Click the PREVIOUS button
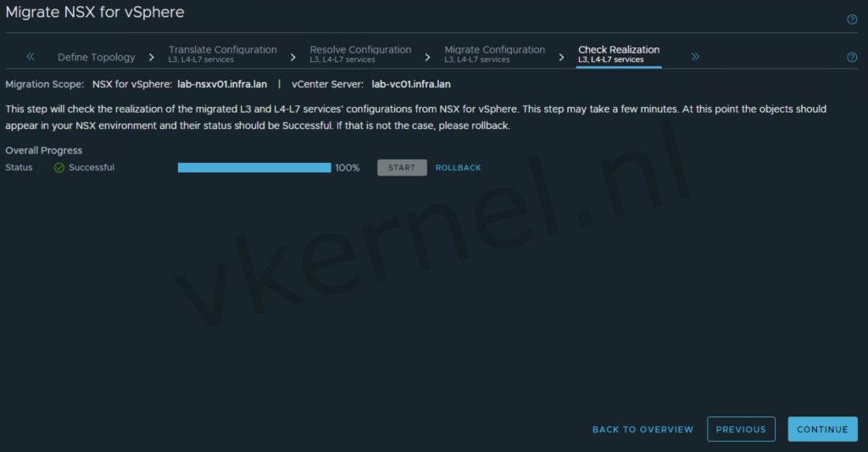868x452 pixels. point(741,430)
